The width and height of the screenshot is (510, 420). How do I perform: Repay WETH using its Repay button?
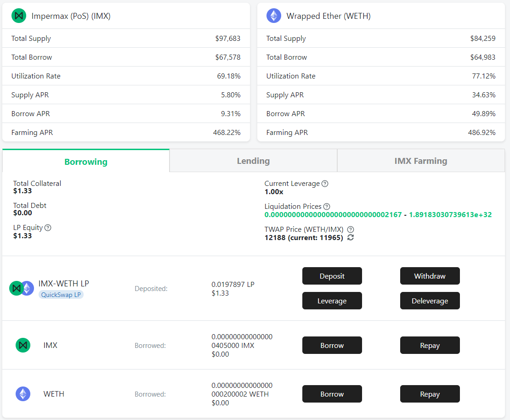tap(430, 394)
